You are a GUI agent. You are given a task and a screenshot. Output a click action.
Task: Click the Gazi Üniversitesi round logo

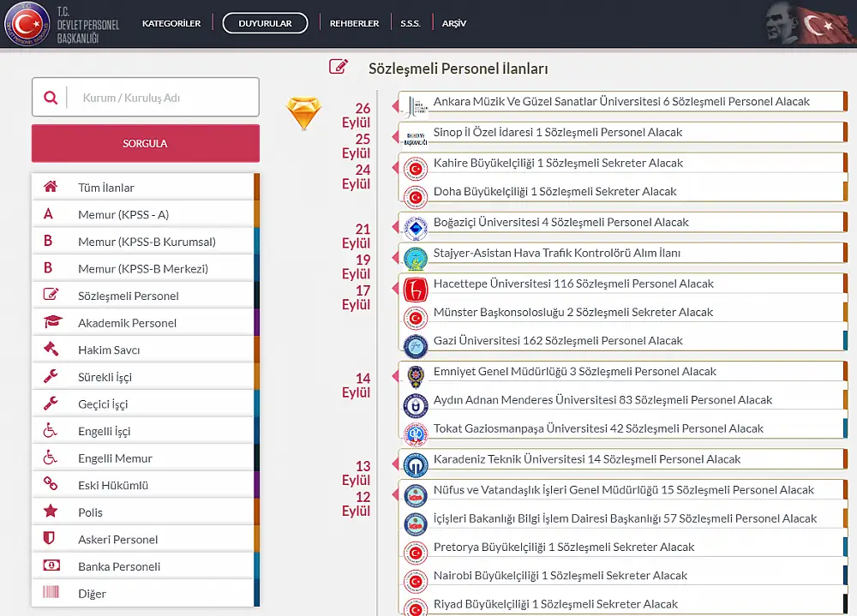point(416,346)
